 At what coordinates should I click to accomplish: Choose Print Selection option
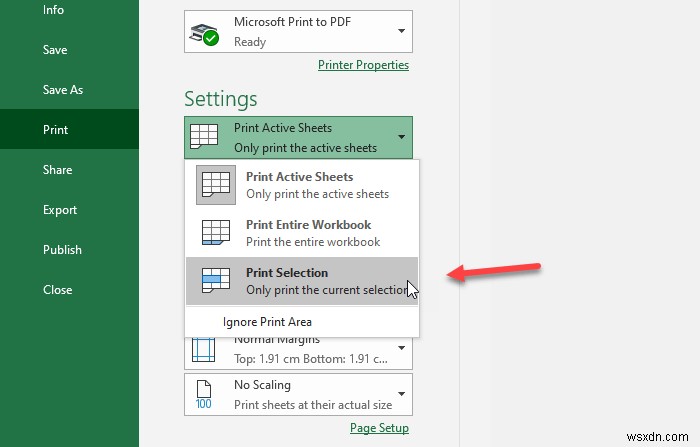click(302, 281)
